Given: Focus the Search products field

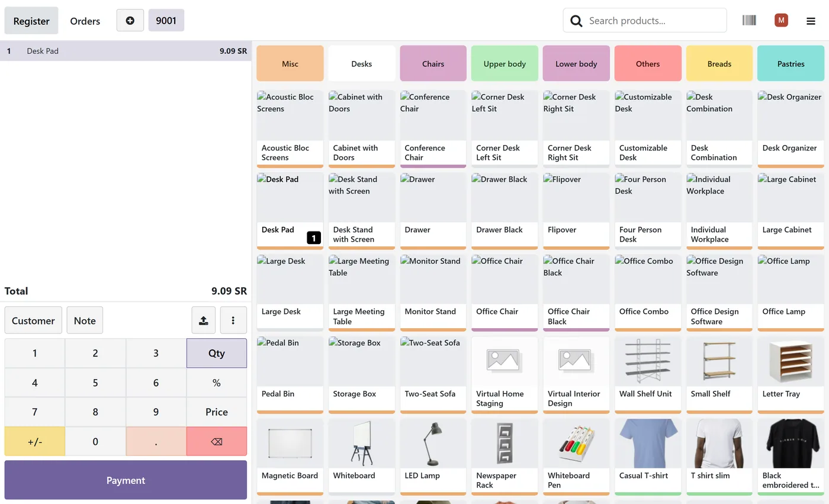Looking at the screenshot, I should (x=645, y=21).
